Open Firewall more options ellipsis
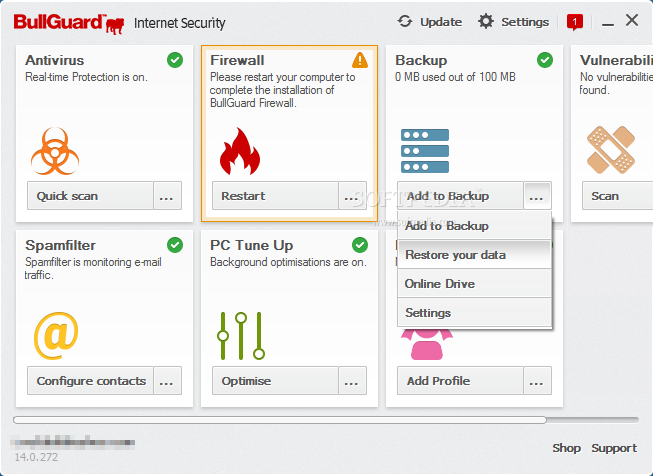Viewport: 653px width, 476px height. pyautogui.click(x=352, y=196)
